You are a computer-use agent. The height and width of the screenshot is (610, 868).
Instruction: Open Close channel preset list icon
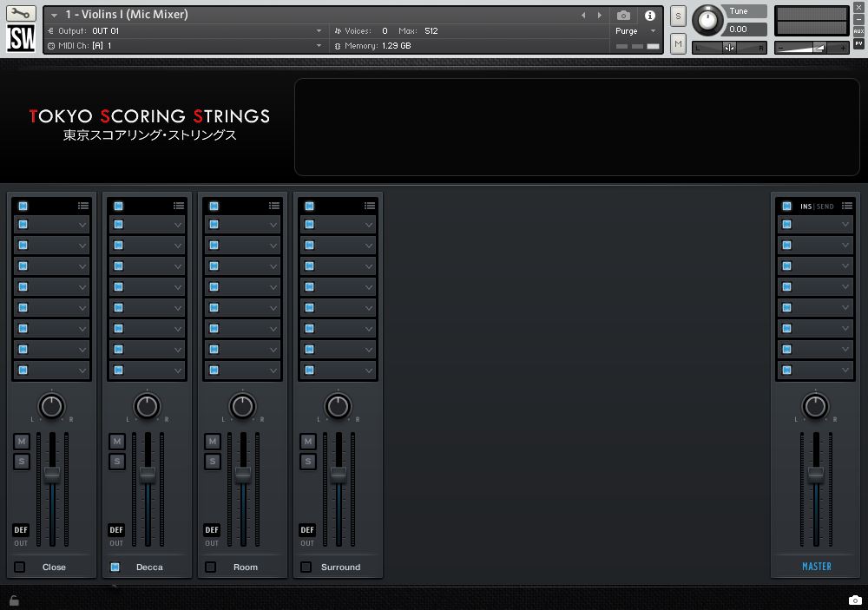(83, 206)
